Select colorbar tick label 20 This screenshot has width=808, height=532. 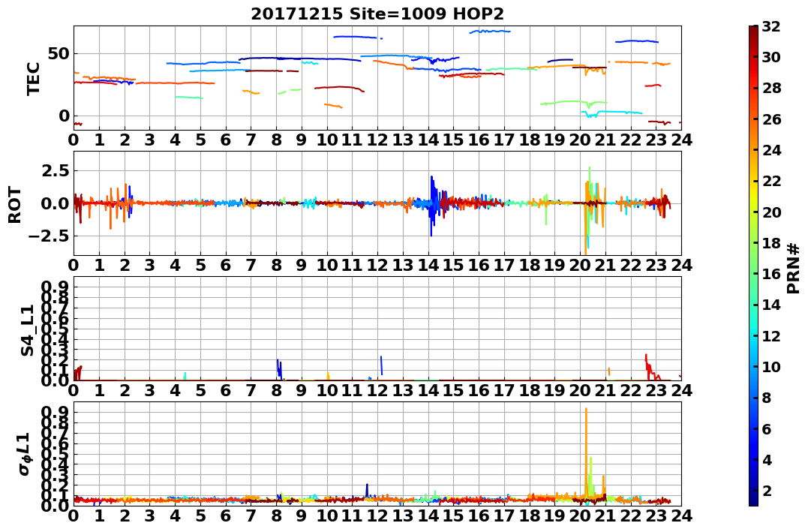tap(771, 212)
